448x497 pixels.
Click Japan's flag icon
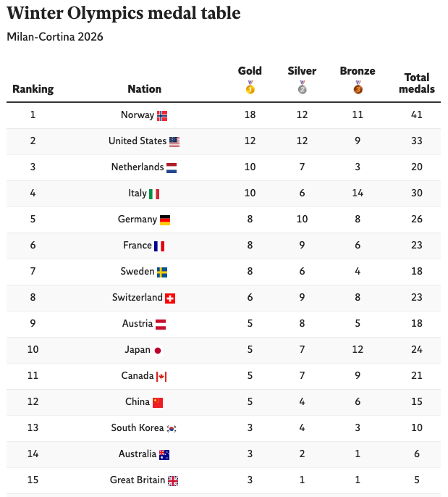pos(158,350)
